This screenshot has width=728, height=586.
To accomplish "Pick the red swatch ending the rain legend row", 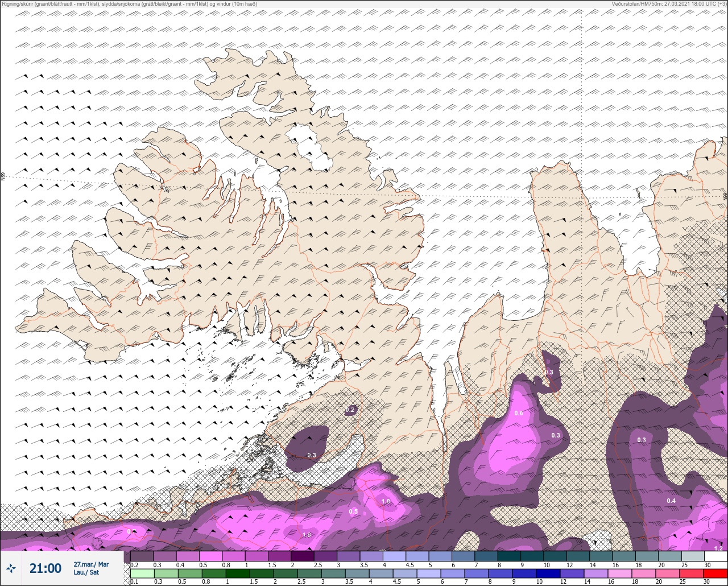I will pyautogui.click(x=715, y=575).
